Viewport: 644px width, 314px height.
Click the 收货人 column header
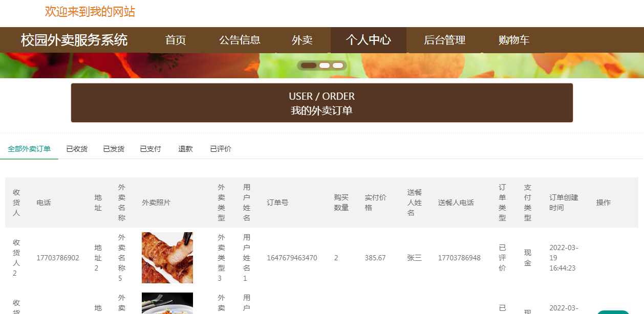(16, 203)
